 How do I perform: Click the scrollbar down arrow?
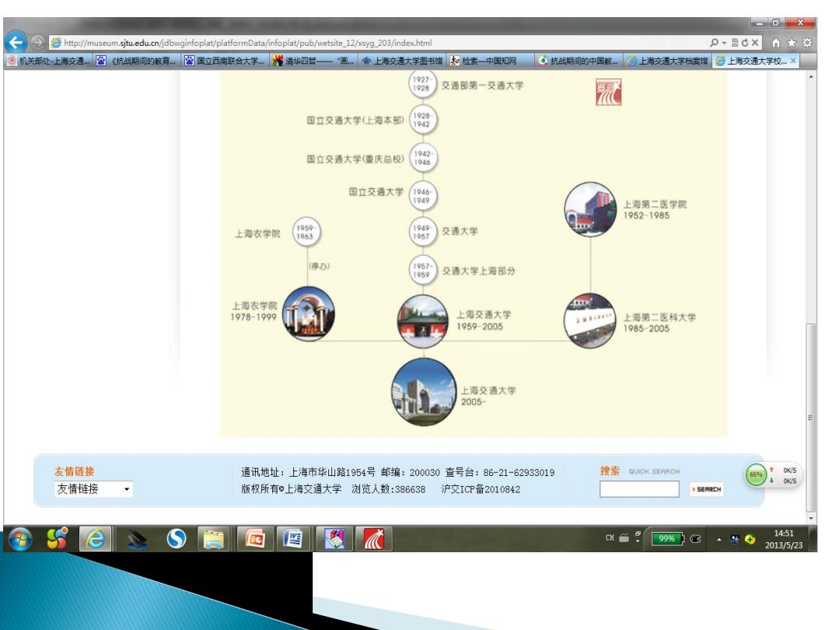coord(811,518)
